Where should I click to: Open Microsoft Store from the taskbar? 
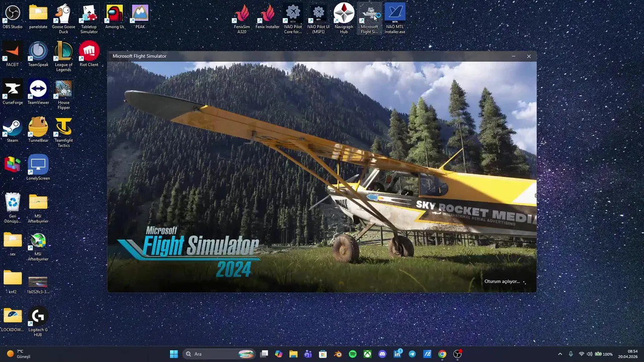(x=323, y=354)
